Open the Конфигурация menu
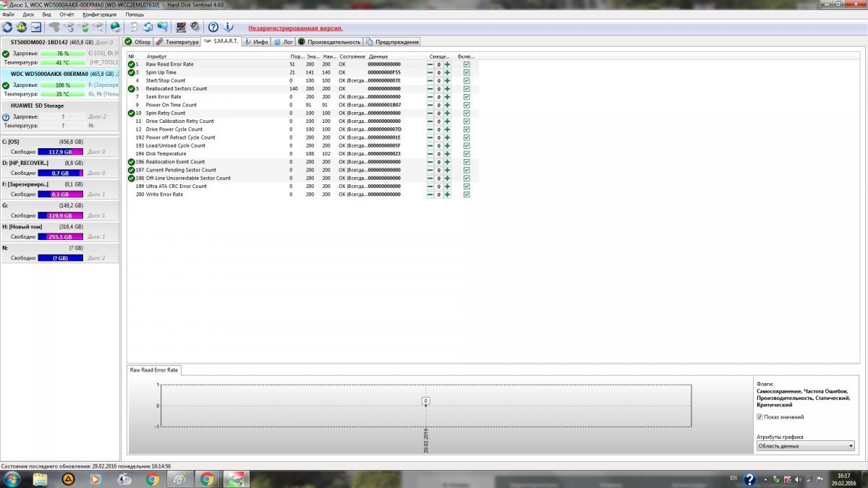The image size is (868, 488). pyautogui.click(x=100, y=14)
